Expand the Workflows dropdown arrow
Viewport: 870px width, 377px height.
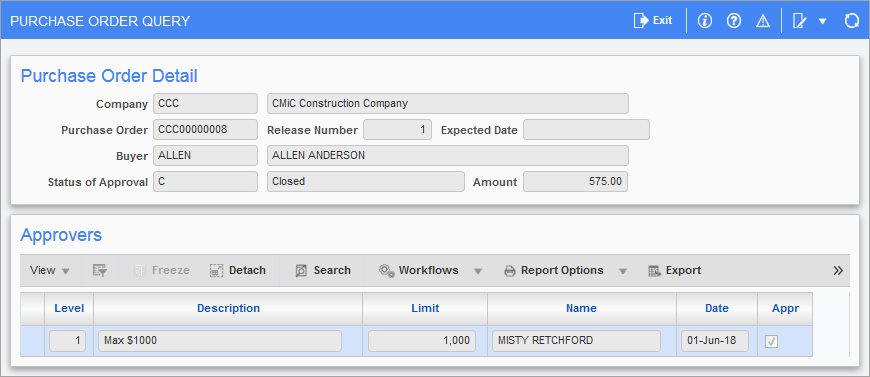(x=478, y=271)
